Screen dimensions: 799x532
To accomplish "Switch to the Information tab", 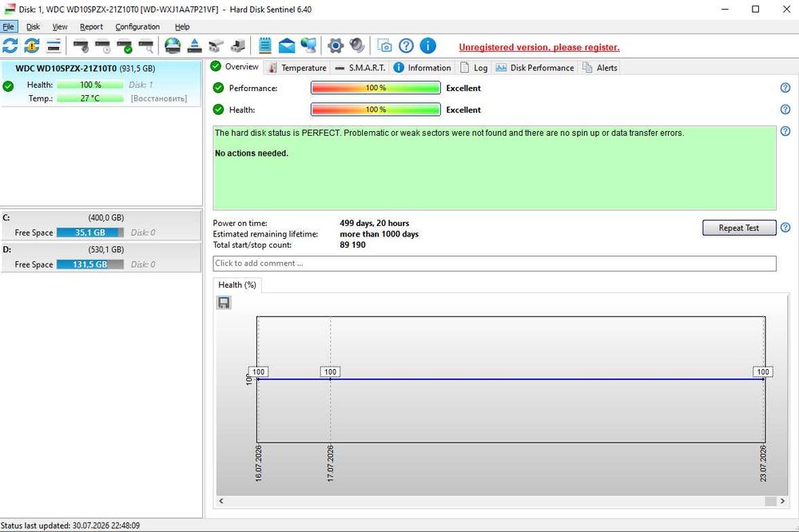I will 423,68.
